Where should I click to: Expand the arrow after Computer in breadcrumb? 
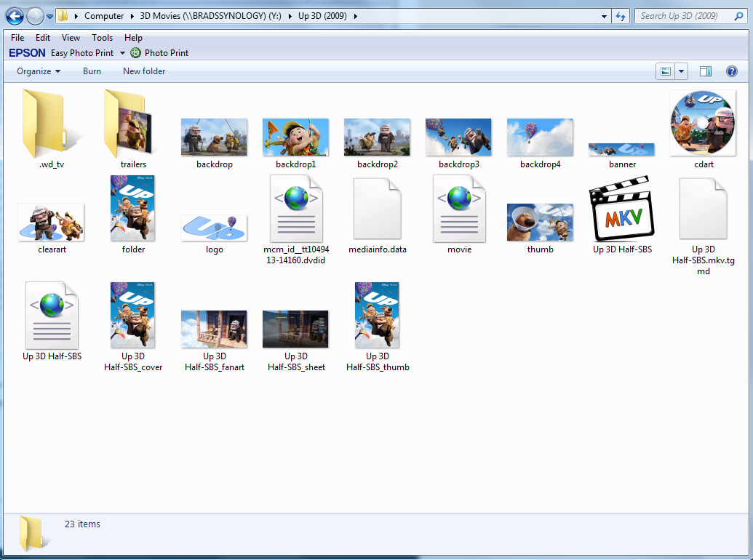click(x=132, y=16)
